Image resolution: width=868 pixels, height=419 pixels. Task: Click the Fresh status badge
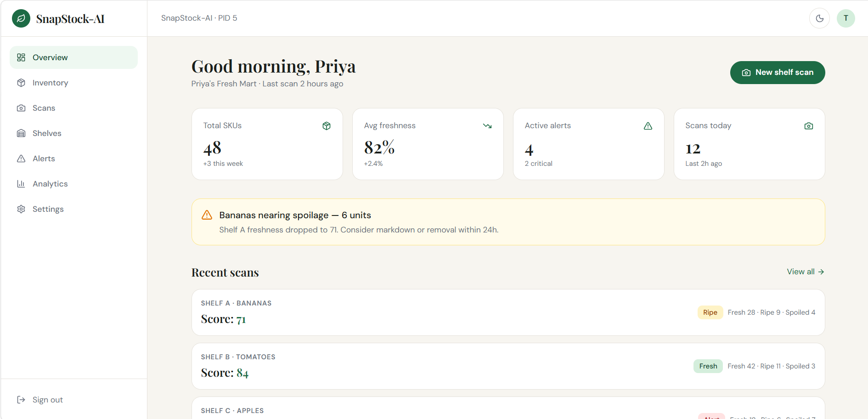point(708,366)
